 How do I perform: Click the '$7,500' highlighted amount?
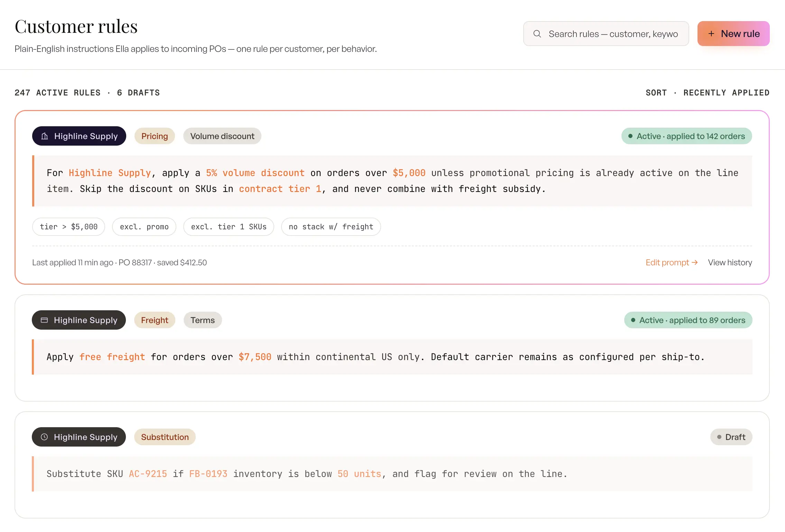[255, 357]
